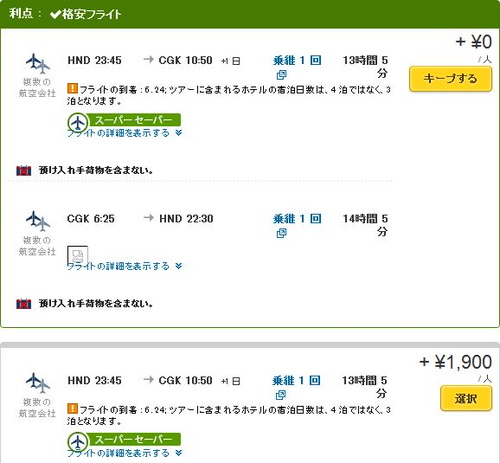Click multiple airlines plane icon on return flight
Image resolution: width=500 pixels, height=463 pixels.
(38, 221)
